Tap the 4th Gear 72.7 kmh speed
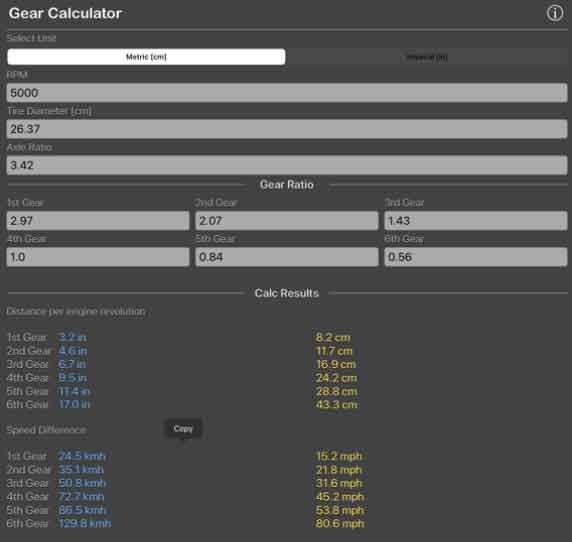This screenshot has width=572, height=542. (81, 497)
